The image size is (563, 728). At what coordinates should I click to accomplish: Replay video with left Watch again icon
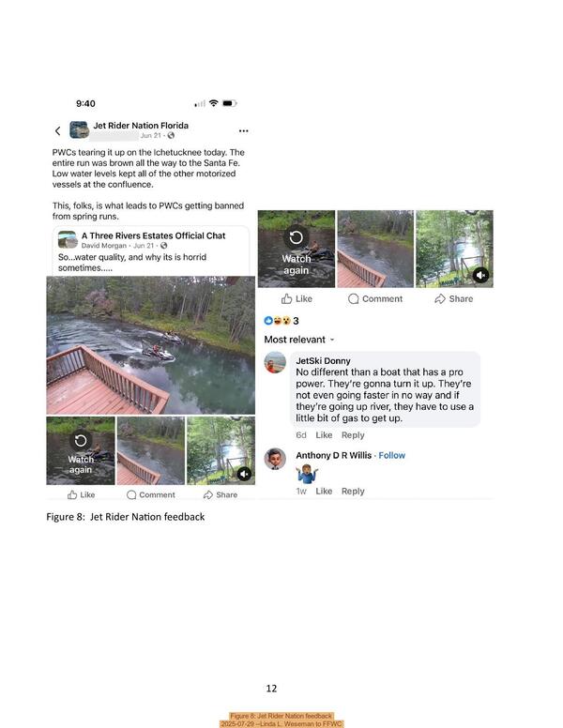(81, 440)
